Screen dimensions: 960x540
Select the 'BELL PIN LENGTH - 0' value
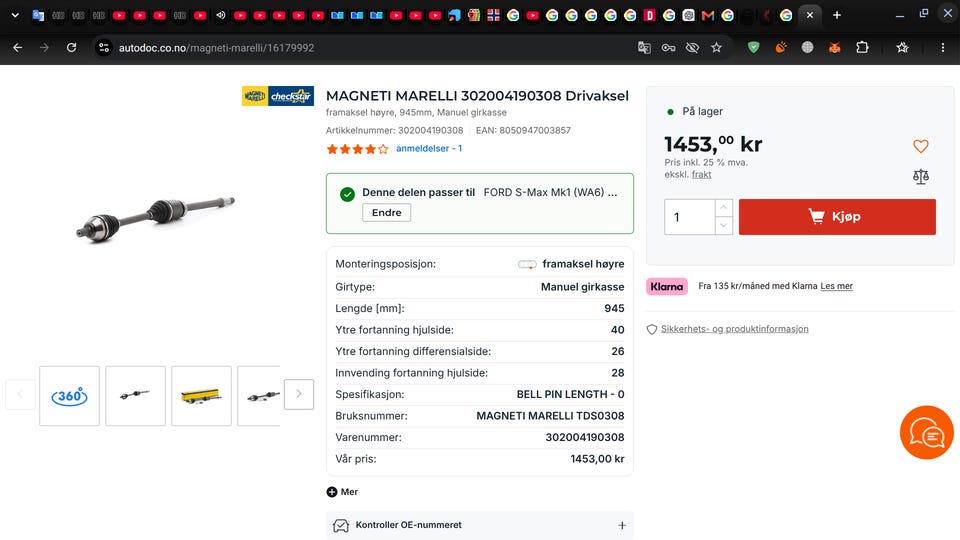[x=571, y=394]
